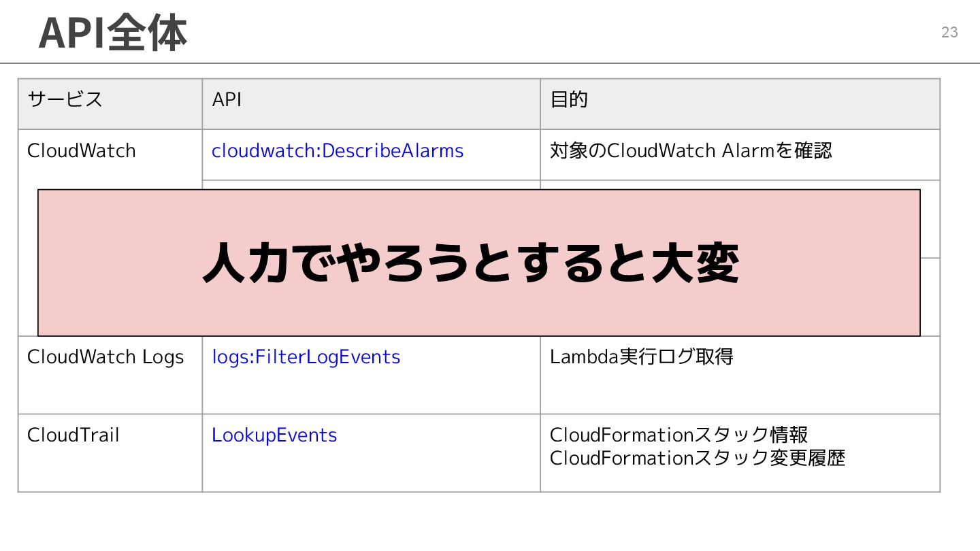Screen dimensions: 980x551
Task: Click the 'CloudTrail' service cell
Action: pyautogui.click(x=110, y=453)
